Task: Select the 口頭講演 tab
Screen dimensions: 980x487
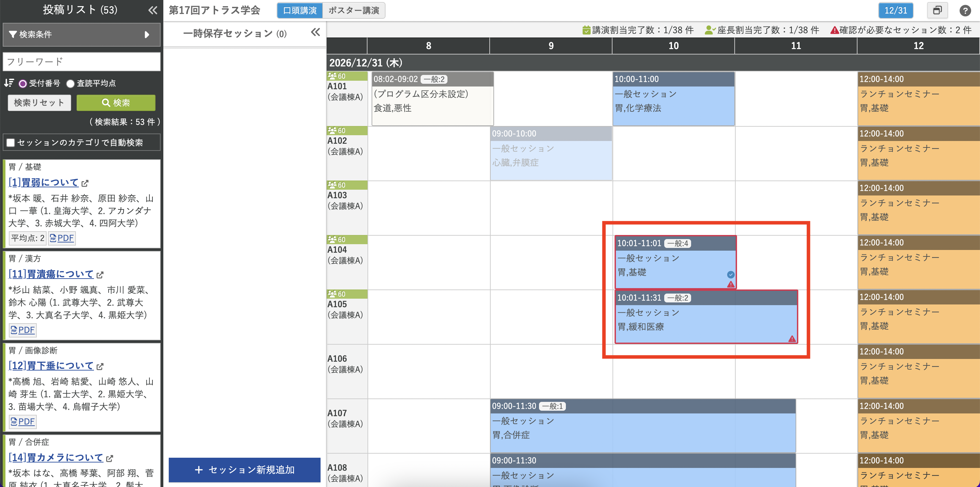Action: [300, 10]
